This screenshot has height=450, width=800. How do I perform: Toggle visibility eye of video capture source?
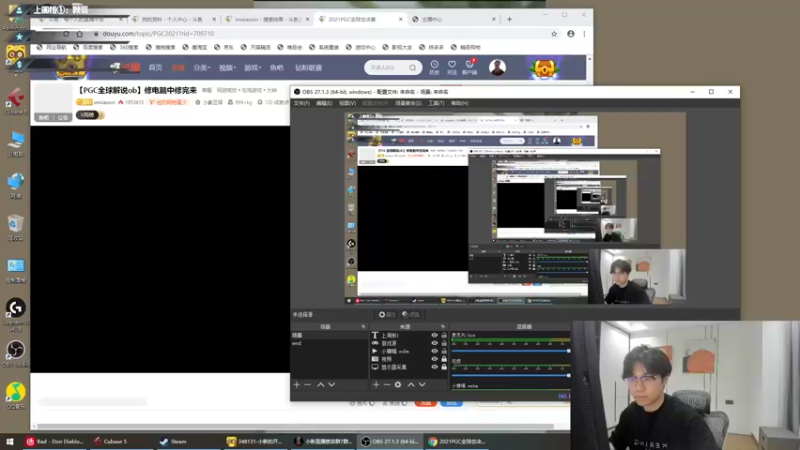(x=435, y=359)
